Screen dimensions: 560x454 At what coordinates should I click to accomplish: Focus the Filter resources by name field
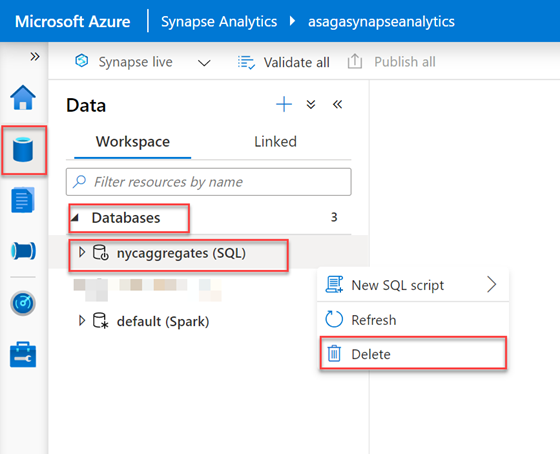pyautogui.click(x=209, y=182)
